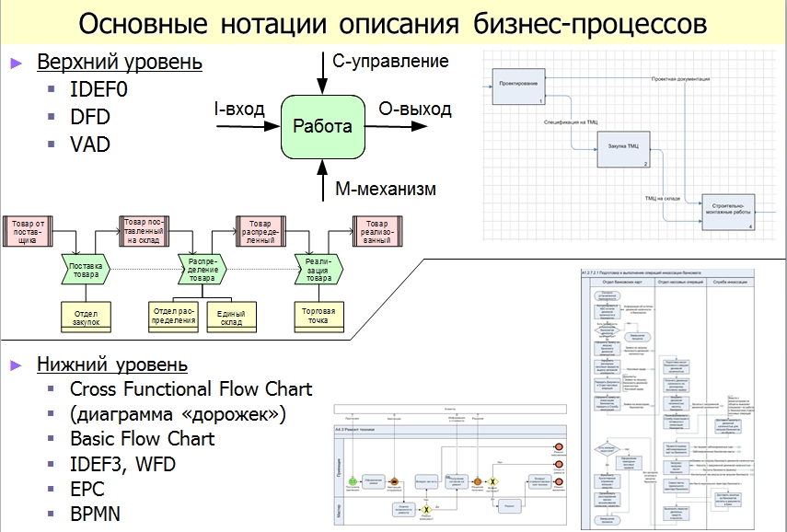Open the BPMN 'Ремонт техники' diagram thumbnail
787x532 pixels.
pos(450,465)
